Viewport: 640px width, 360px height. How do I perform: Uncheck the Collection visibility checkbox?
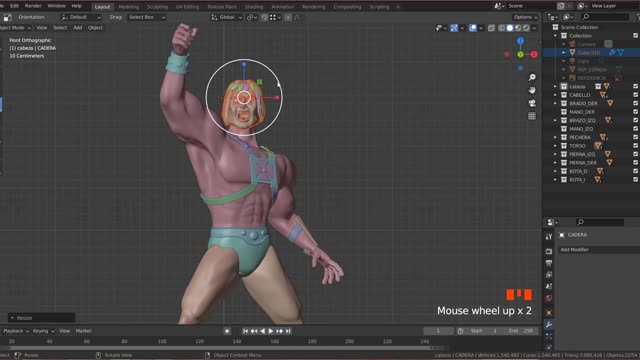(x=636, y=36)
